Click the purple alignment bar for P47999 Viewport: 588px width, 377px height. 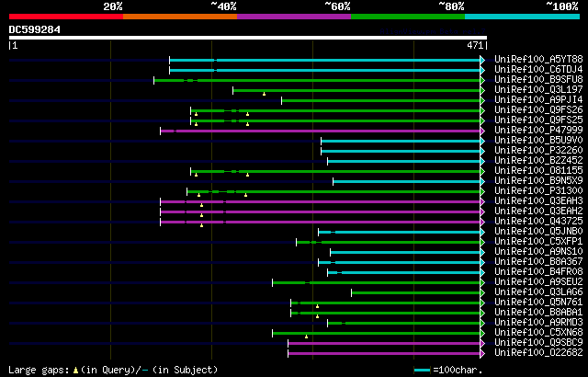click(321, 131)
